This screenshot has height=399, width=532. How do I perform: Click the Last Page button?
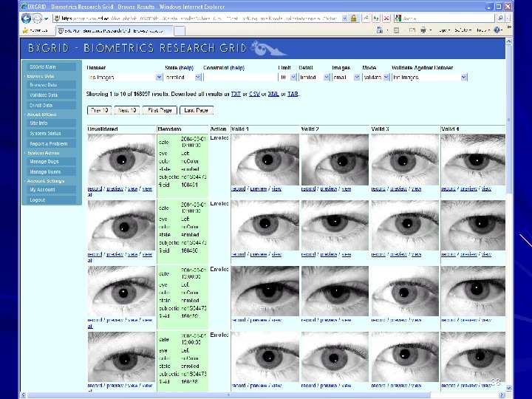[x=196, y=110]
